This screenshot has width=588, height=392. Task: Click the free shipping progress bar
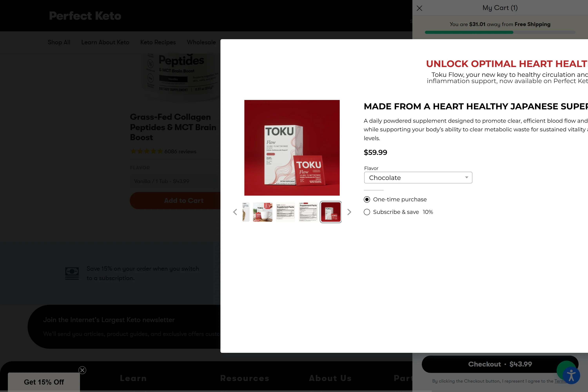point(500,32)
